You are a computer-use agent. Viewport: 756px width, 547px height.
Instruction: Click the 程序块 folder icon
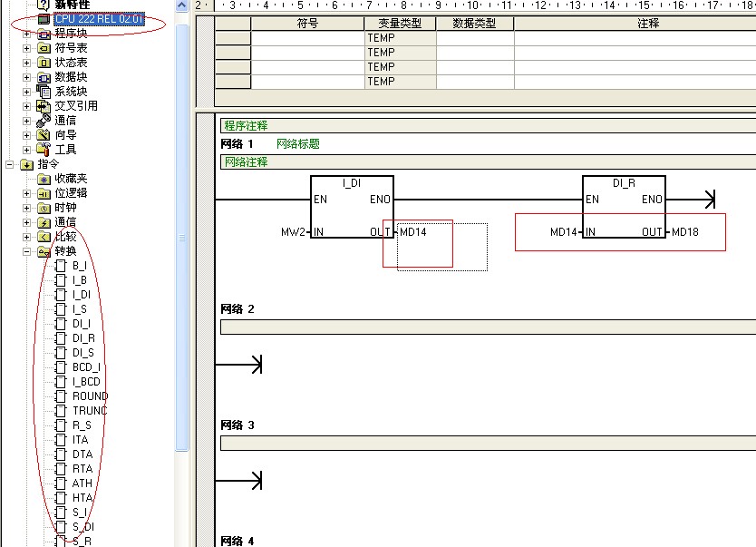pyautogui.click(x=44, y=34)
